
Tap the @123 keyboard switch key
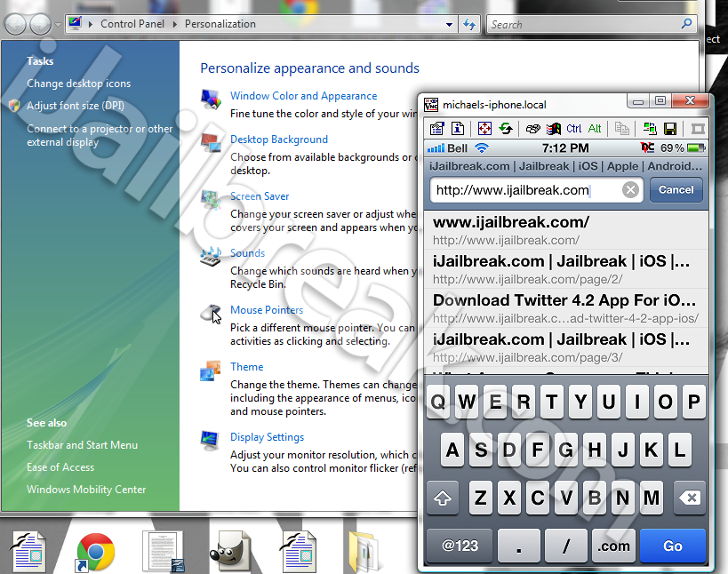pyautogui.click(x=460, y=546)
